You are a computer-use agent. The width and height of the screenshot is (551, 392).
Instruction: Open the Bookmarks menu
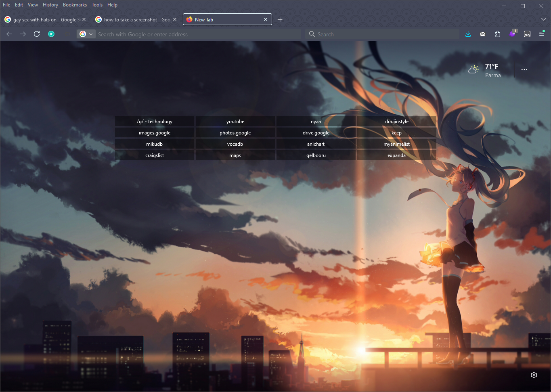tap(75, 5)
